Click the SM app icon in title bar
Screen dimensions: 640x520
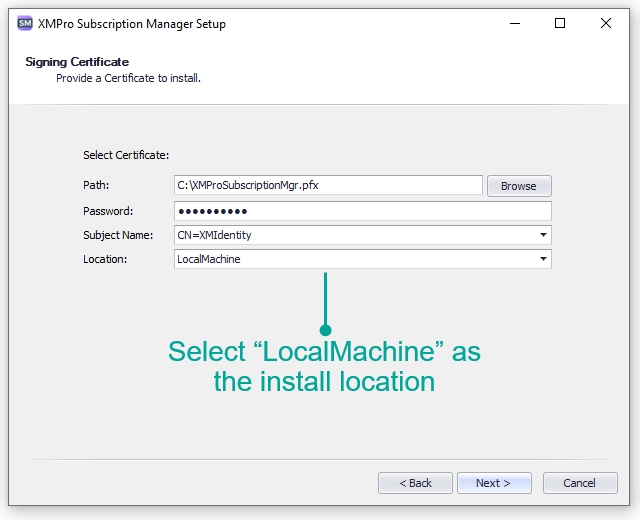pyautogui.click(x=25, y=23)
